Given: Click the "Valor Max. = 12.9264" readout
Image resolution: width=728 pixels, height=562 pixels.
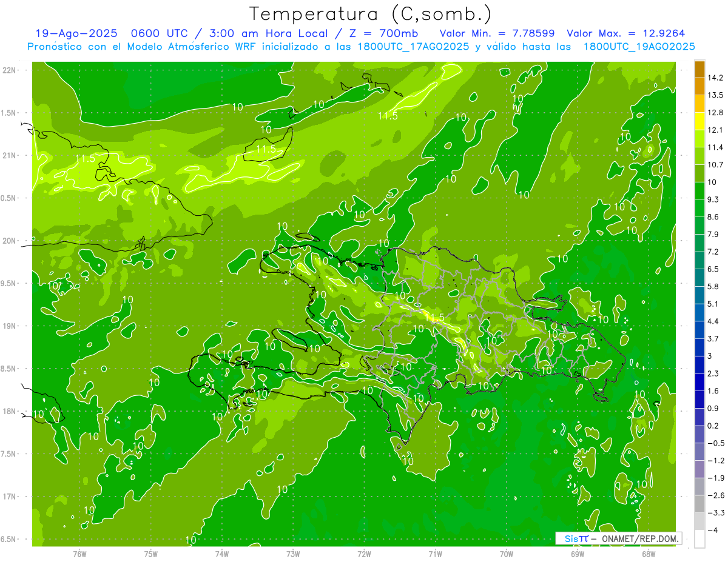Looking at the screenshot, I should tap(625, 33).
